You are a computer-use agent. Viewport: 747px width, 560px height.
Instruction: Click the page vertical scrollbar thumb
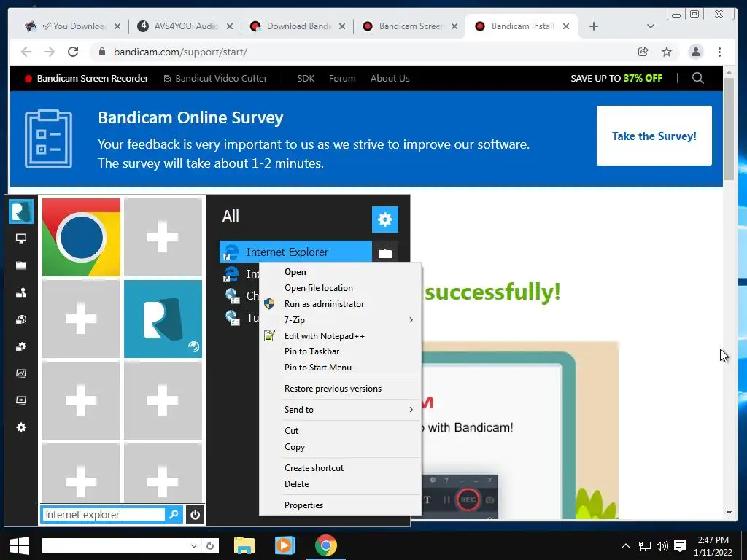pyautogui.click(x=729, y=128)
